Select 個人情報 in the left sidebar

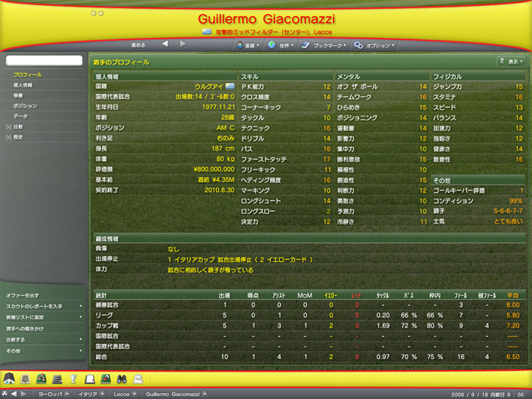click(25, 86)
